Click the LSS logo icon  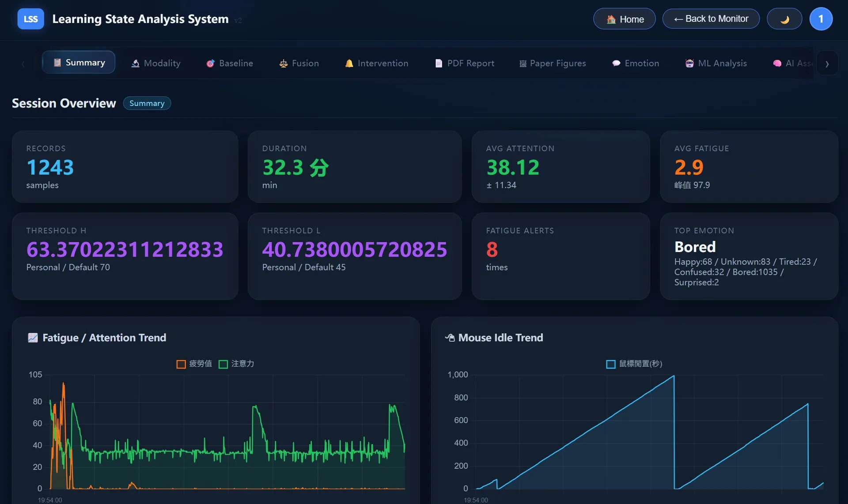30,19
